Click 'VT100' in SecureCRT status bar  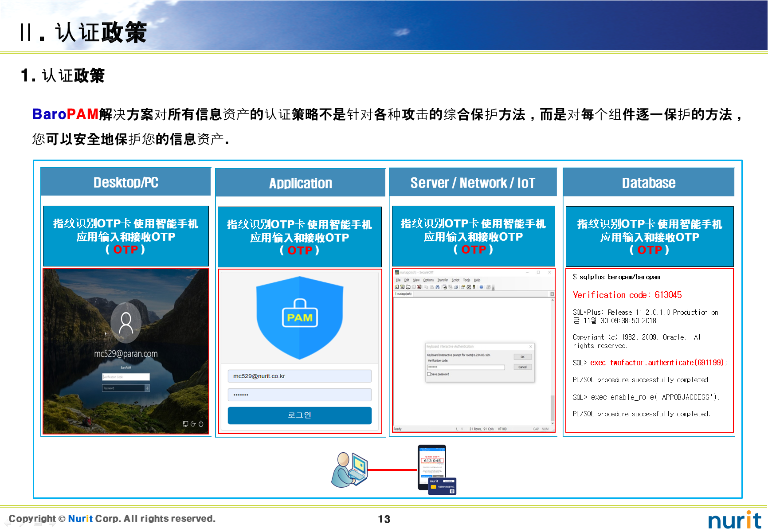click(502, 429)
